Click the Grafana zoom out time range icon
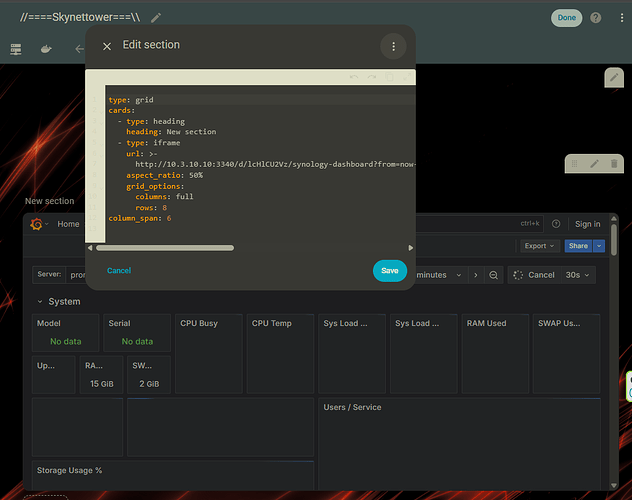632x500 pixels. pos(493,275)
